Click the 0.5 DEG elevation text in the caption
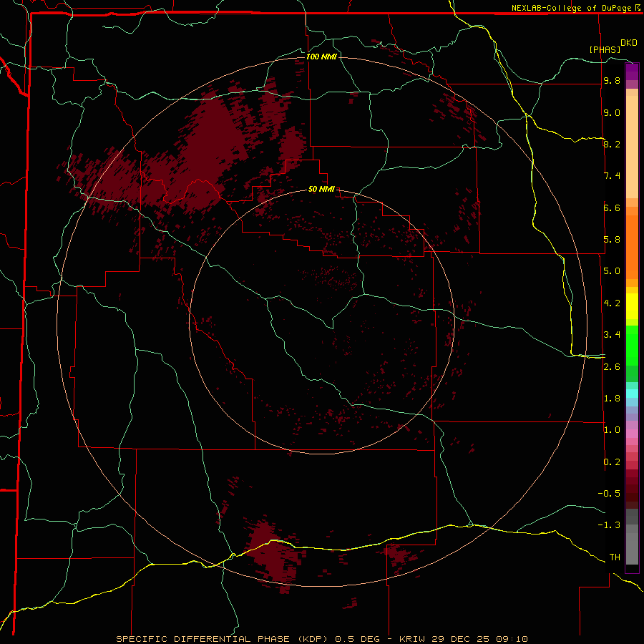The width and height of the screenshot is (644, 644). click(x=357, y=639)
